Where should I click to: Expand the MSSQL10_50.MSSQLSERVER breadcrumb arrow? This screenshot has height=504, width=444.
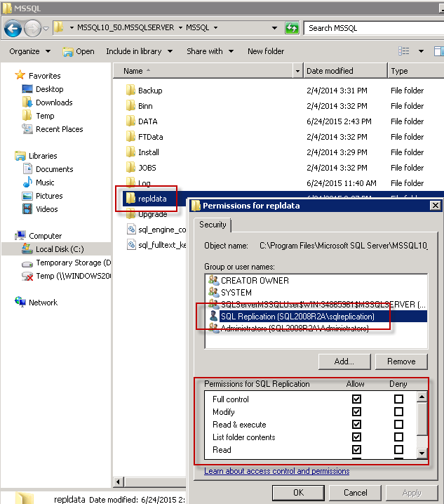point(180,28)
